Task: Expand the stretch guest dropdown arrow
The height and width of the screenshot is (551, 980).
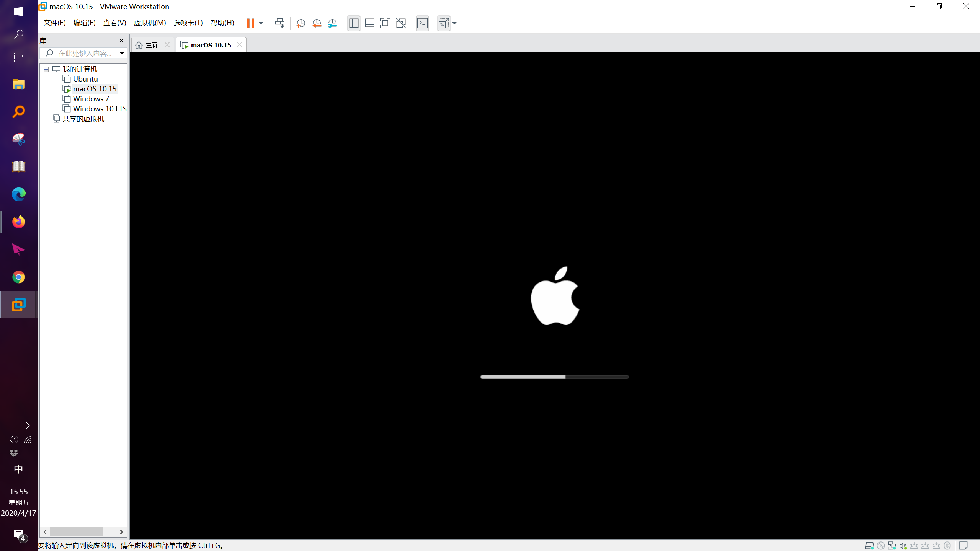Action: tap(454, 23)
